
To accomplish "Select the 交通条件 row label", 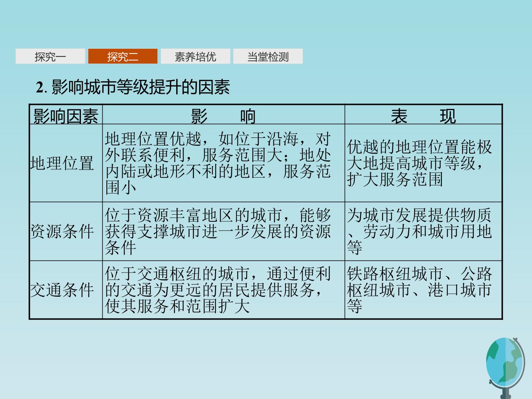I will pos(66,290).
